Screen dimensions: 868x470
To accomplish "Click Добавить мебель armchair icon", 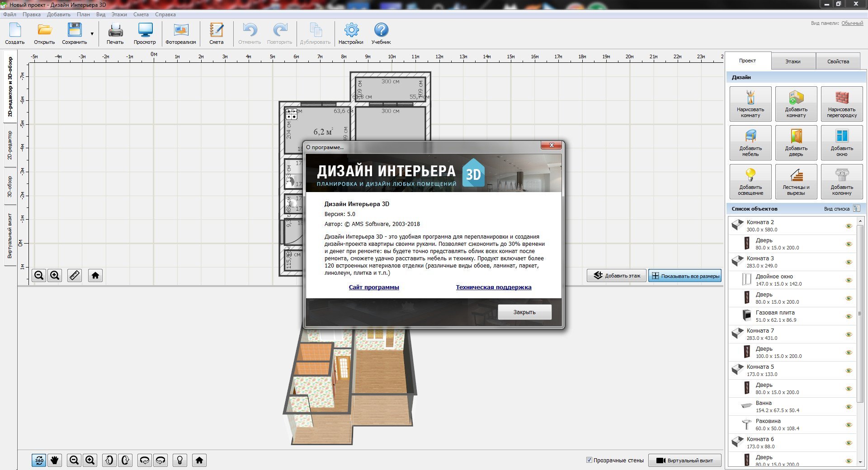I will click(x=750, y=143).
